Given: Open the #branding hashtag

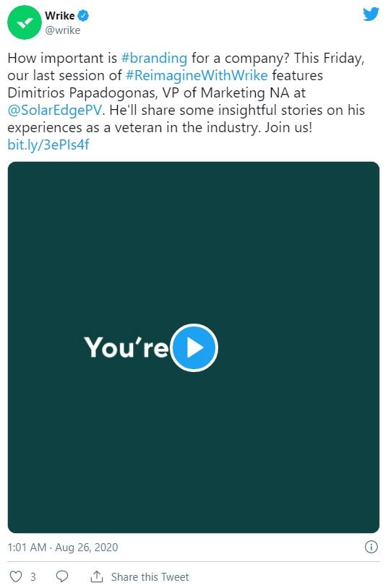Looking at the screenshot, I should point(154,58).
